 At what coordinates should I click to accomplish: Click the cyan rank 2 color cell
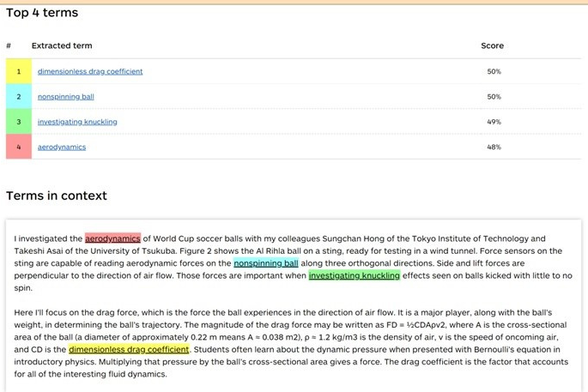pos(19,97)
